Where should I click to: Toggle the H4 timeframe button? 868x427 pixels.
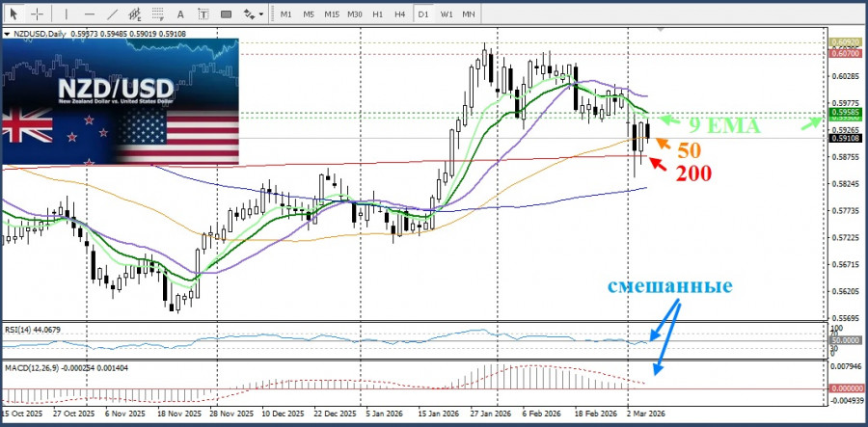pyautogui.click(x=400, y=13)
